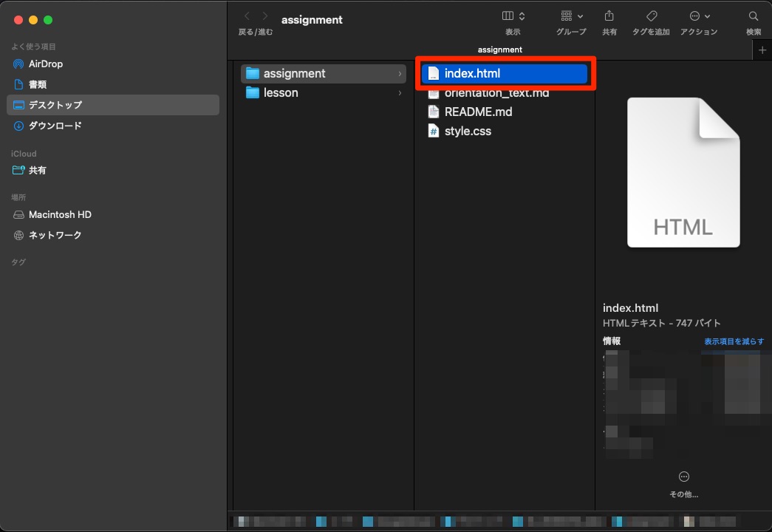This screenshot has width=772, height=532.
Task: Click the style.css file icon
Action: [x=433, y=131]
